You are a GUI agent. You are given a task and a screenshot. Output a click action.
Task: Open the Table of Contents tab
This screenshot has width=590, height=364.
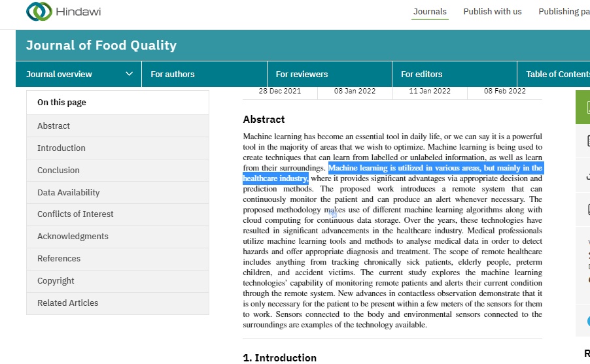[x=557, y=74]
